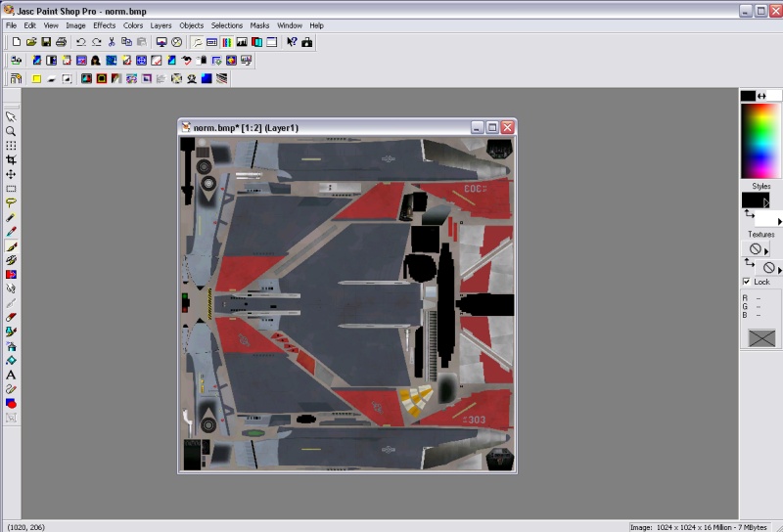
Task: Open the Window menu
Action: click(290, 25)
